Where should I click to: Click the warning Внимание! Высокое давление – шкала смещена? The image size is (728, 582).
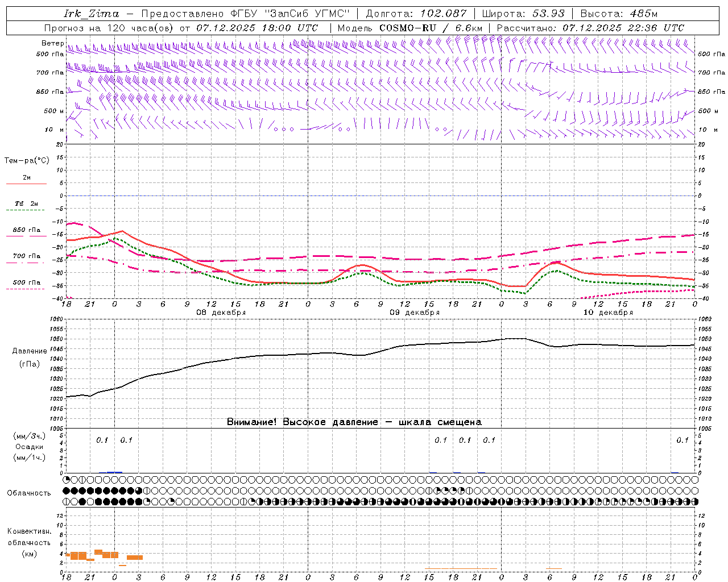pyautogui.click(x=354, y=422)
